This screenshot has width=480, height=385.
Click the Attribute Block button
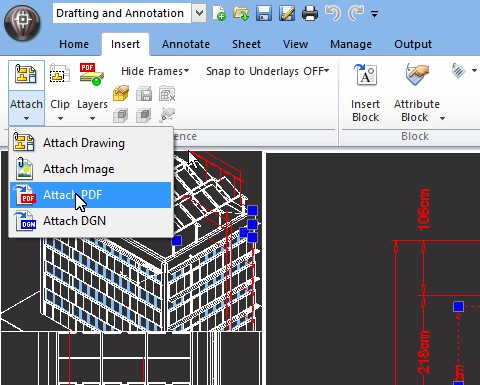point(417,92)
